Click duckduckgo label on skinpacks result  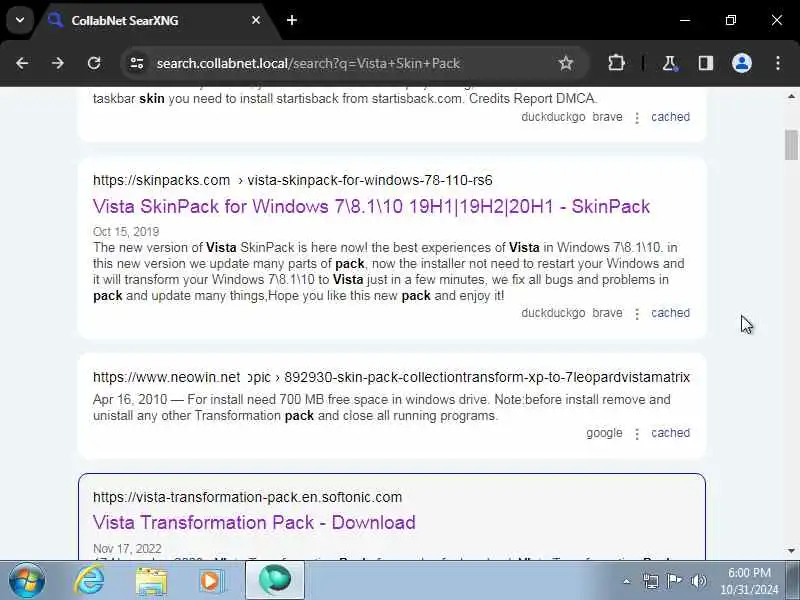[x=553, y=313]
